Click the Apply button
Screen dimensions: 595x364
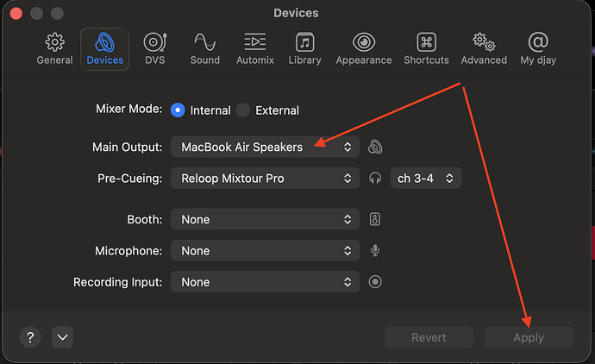(529, 337)
